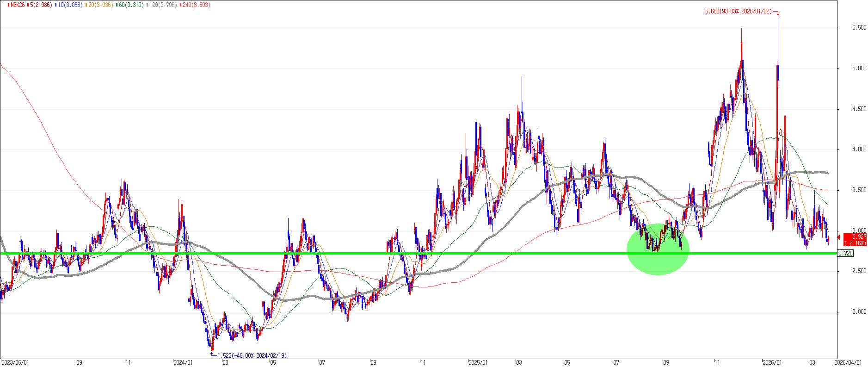Click the 5.650 high price annotation
This screenshot has width=868, height=367.
tap(738, 12)
